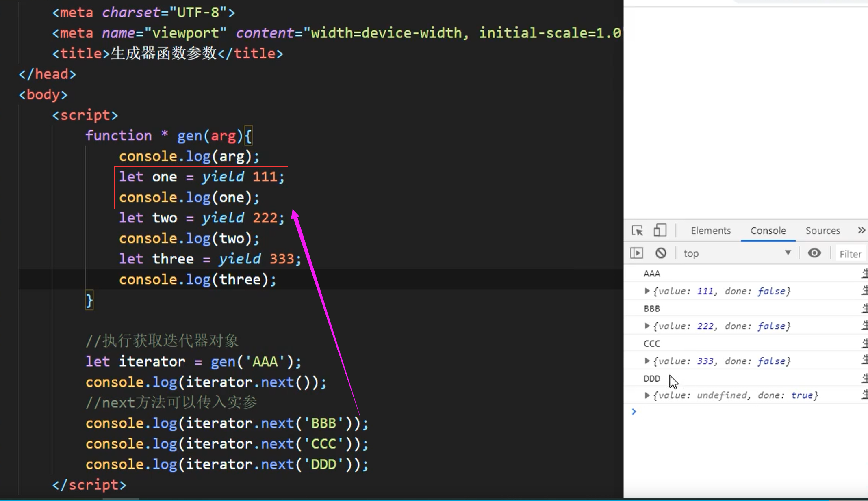Click the 'console.log(arg);' code line

pos(189,156)
